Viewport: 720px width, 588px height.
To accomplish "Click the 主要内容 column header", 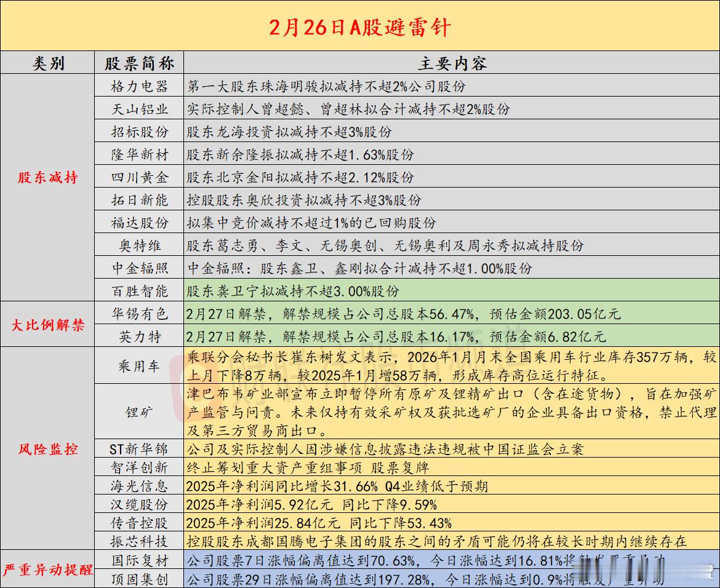I will coord(452,62).
